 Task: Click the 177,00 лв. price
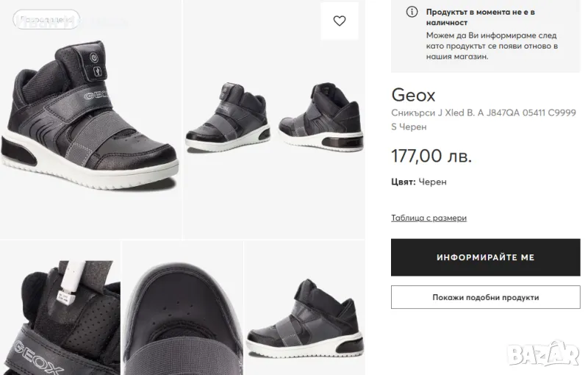pos(431,156)
